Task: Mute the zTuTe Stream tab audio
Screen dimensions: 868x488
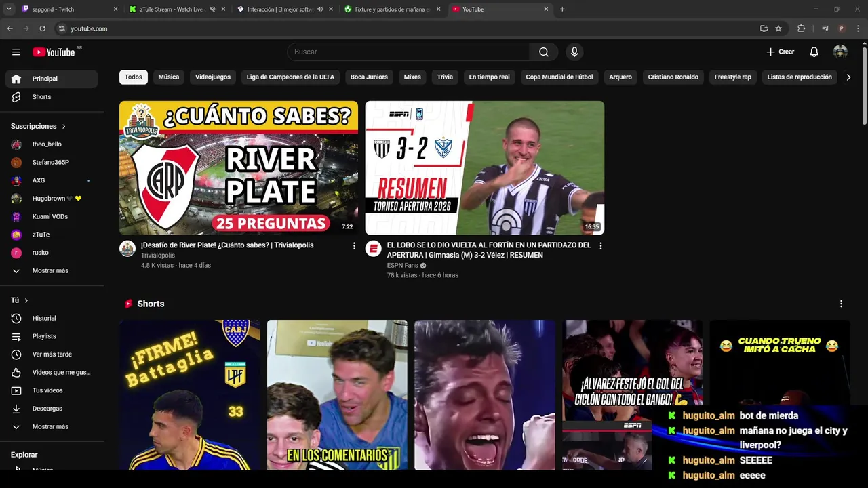Action: pyautogui.click(x=212, y=9)
